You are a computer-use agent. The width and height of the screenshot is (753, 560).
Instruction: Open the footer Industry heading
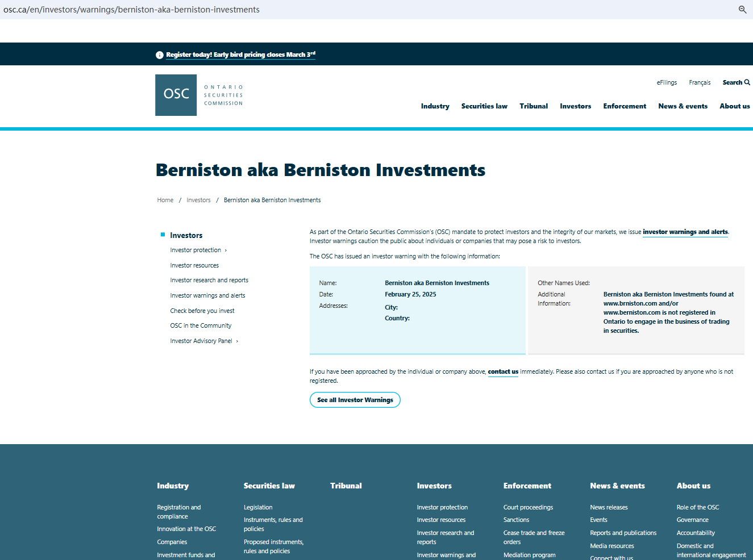tap(173, 486)
